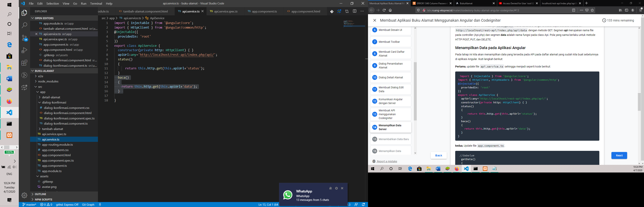Mute notifications in WhatsApp toast
This screenshot has width=644, height=207.
[x=330, y=188]
